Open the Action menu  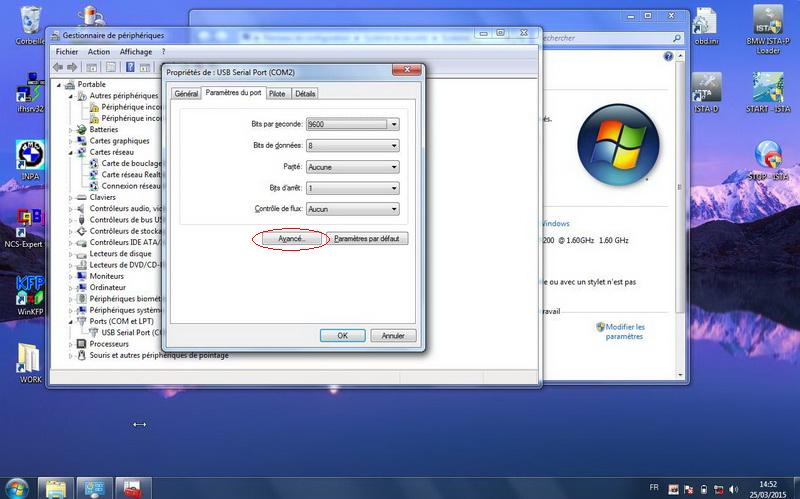pyautogui.click(x=98, y=52)
